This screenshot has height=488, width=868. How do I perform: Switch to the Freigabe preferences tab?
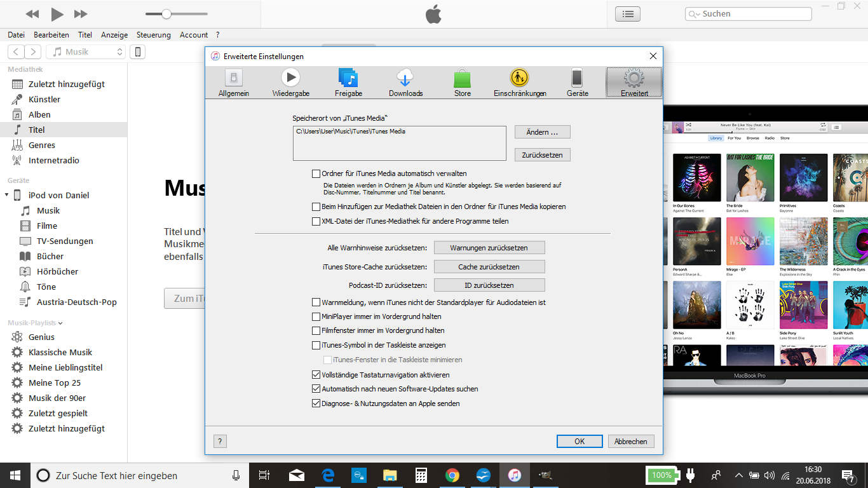[348, 83]
